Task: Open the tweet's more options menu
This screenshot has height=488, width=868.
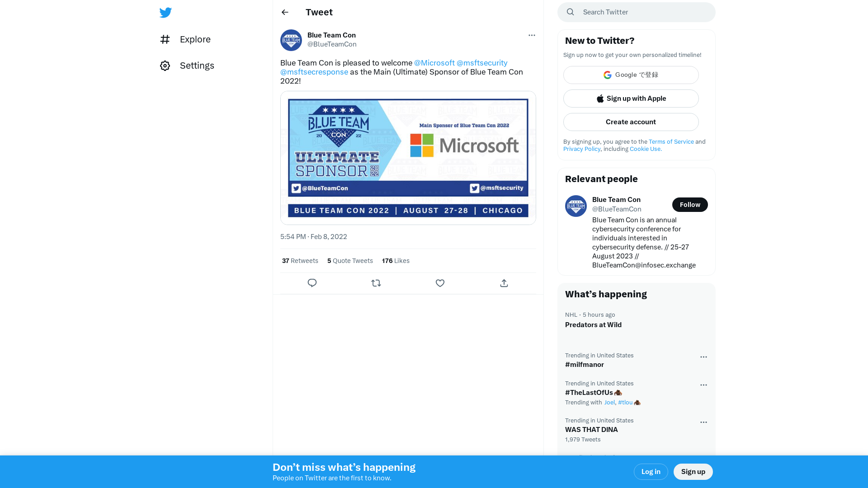Action: 532,35
